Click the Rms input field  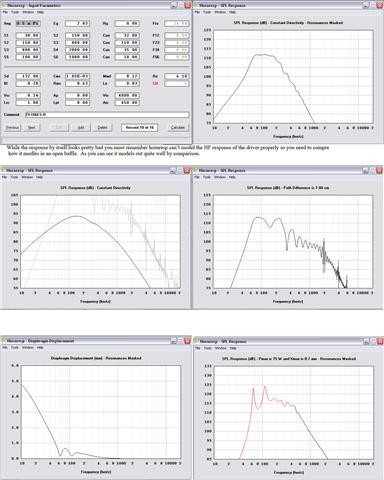pos(77,84)
